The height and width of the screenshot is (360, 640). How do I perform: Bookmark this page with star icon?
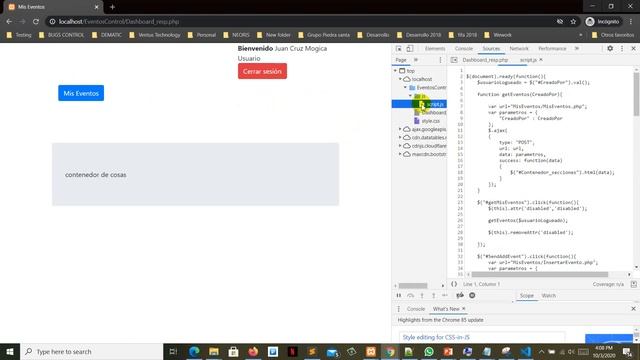tap(573, 22)
